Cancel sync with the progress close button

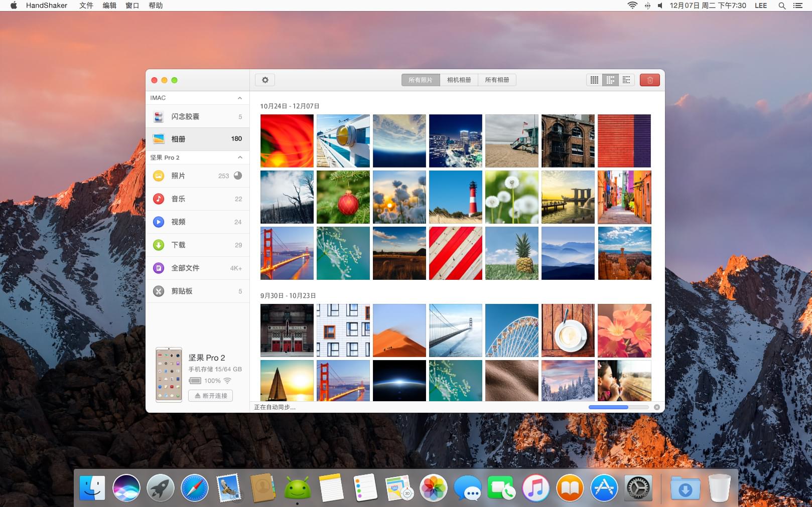click(657, 407)
